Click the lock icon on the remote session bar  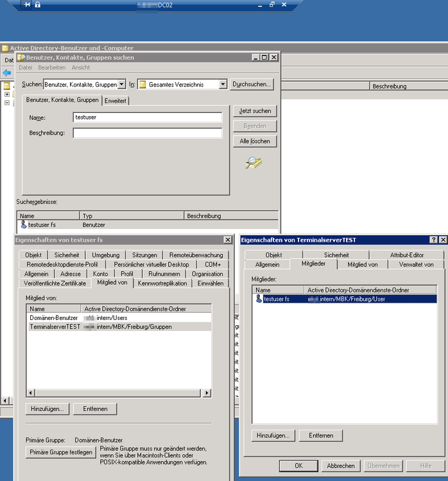37,4
